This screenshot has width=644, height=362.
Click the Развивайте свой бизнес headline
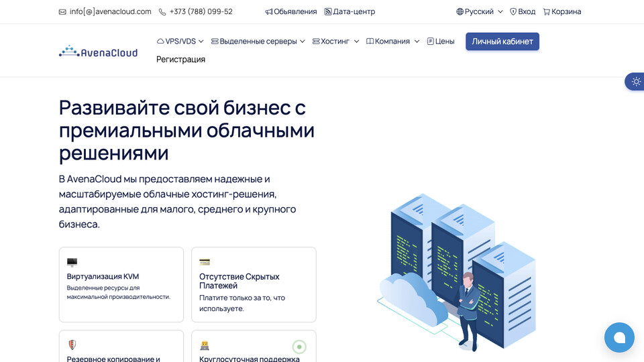point(187,130)
